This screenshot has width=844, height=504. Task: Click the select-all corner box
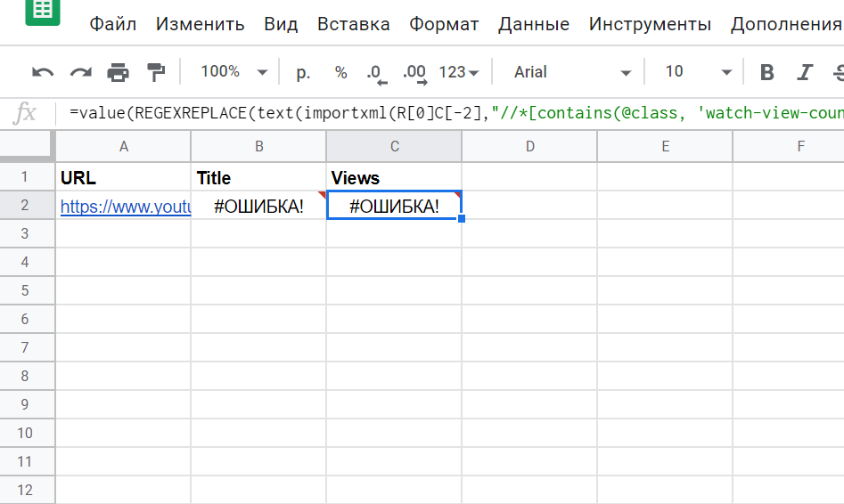point(27,146)
